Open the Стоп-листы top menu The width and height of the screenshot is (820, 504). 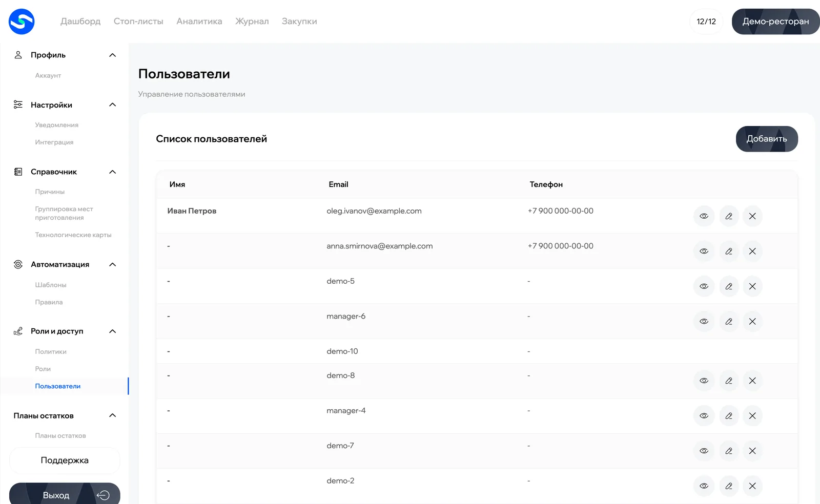138,22
